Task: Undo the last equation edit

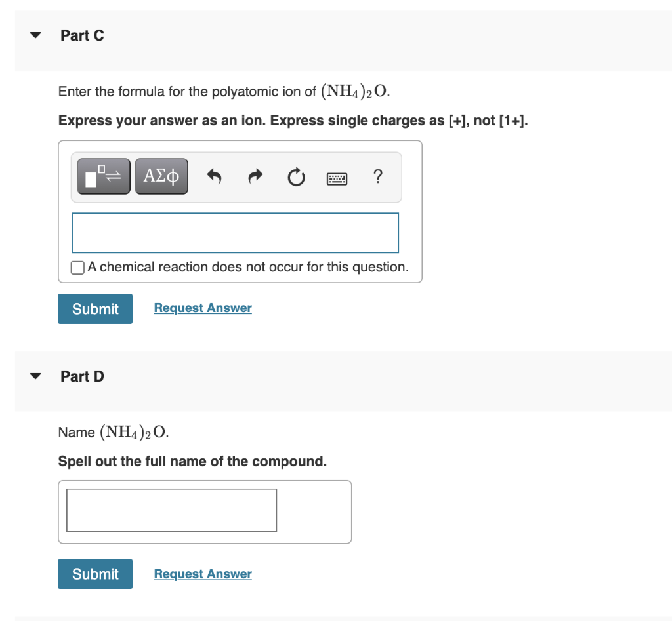Action: 215,176
